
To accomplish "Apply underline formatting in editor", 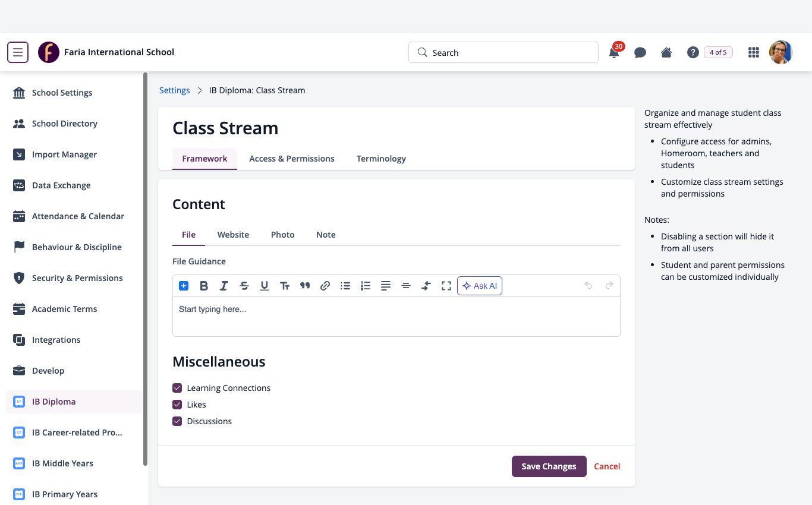I will (x=265, y=286).
